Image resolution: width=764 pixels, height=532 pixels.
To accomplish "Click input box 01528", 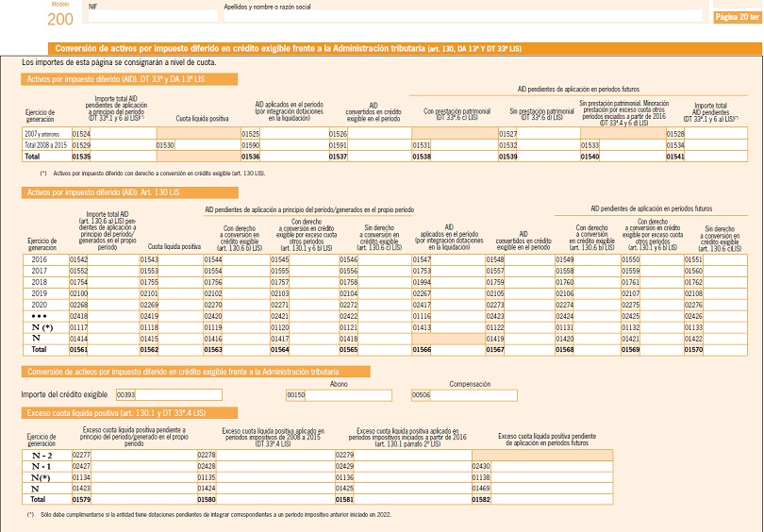I will pyautogui.click(x=716, y=134).
